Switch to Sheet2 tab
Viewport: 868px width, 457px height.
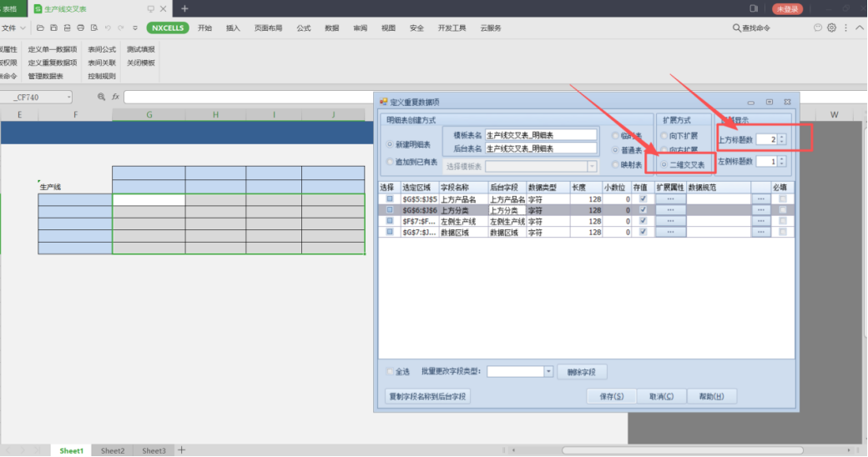(x=113, y=450)
